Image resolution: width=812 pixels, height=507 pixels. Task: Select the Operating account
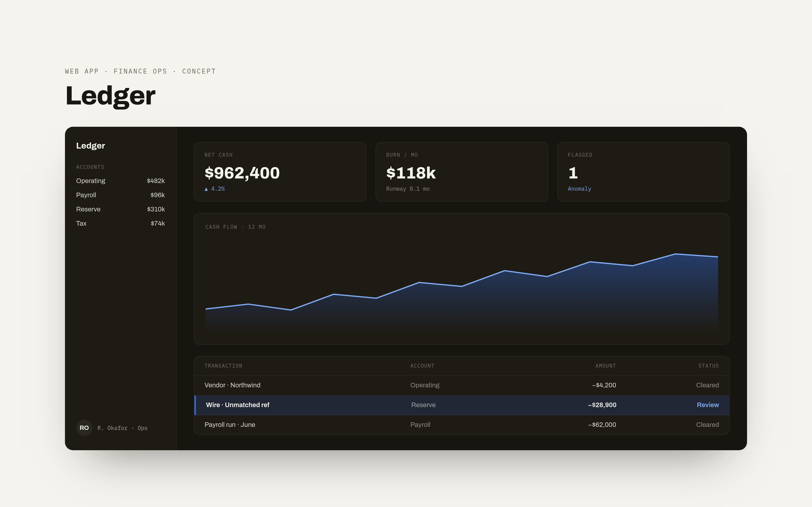click(x=121, y=181)
